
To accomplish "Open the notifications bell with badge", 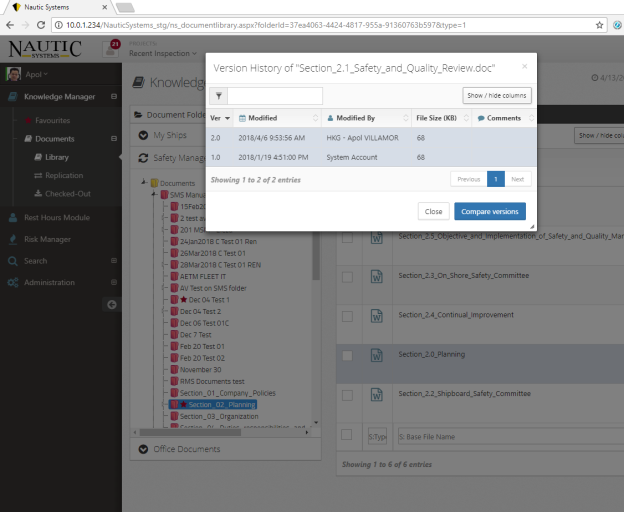I will coord(112,48).
